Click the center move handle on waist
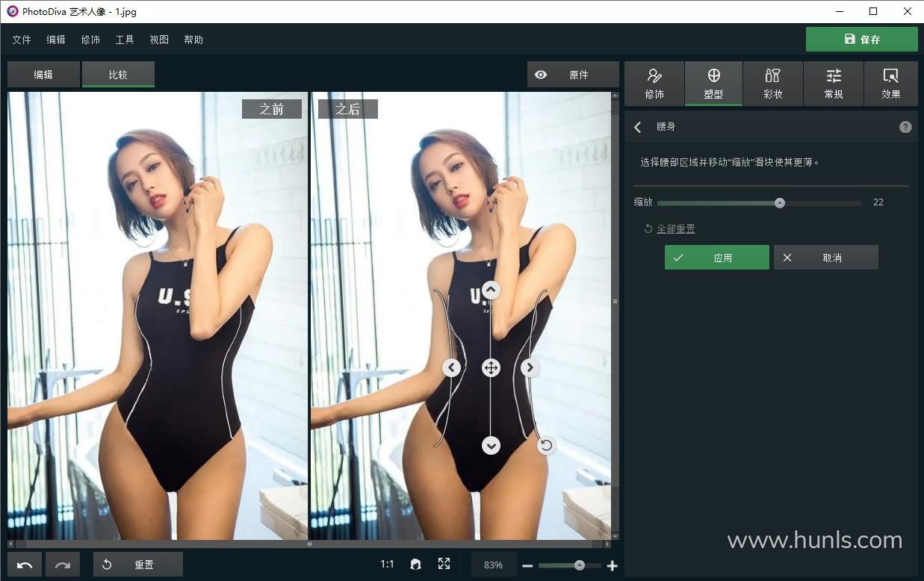Screen dimensions: 924x581 pos(491,367)
